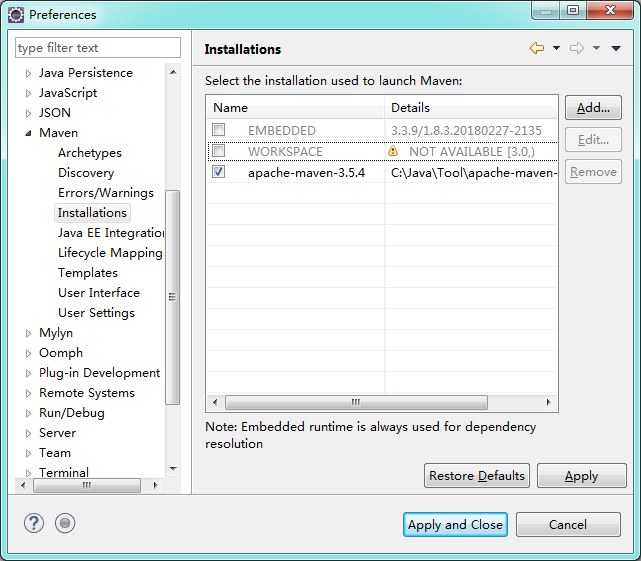Click the Preferences window gear icon
The height and width of the screenshot is (561, 641).
(16, 15)
